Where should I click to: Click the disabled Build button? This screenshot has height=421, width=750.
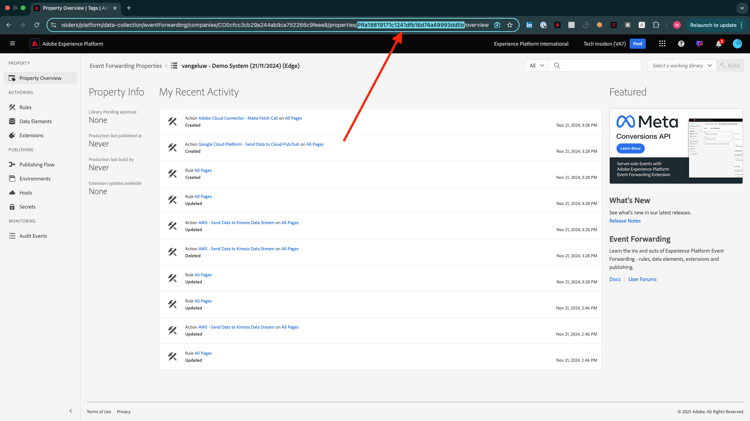coord(730,66)
